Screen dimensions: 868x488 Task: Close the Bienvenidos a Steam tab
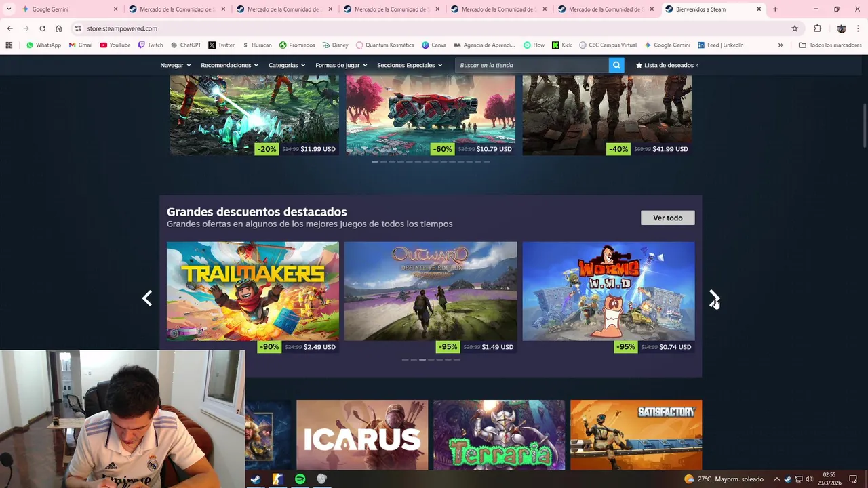click(x=759, y=9)
